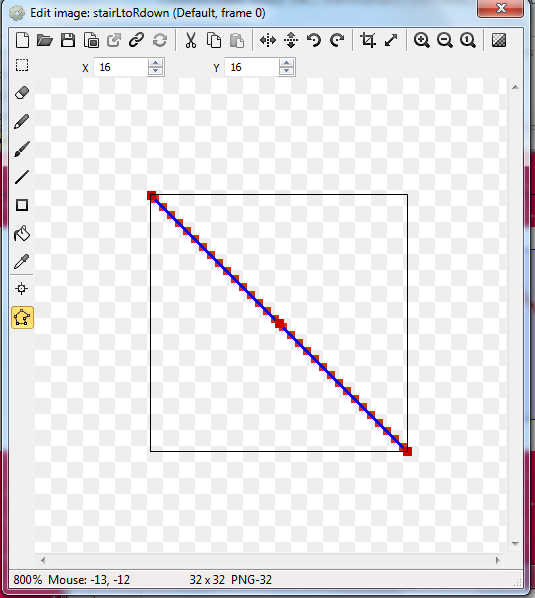Screen dimensions: 535x598
Task: Click the horizontal scrollbar right arrow
Action: (x=497, y=560)
